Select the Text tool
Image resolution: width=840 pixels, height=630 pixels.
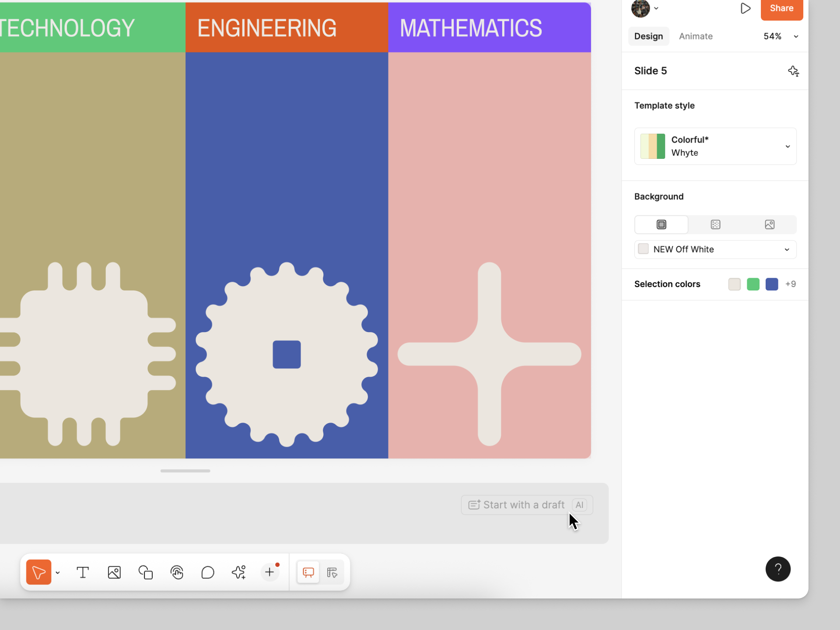pos(83,572)
